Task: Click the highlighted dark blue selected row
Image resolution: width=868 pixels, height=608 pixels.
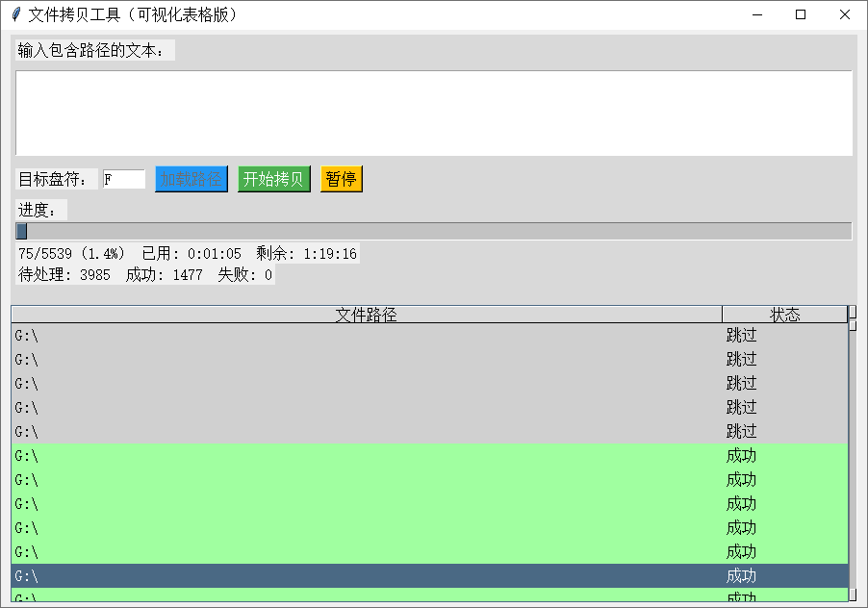Action: (429, 576)
